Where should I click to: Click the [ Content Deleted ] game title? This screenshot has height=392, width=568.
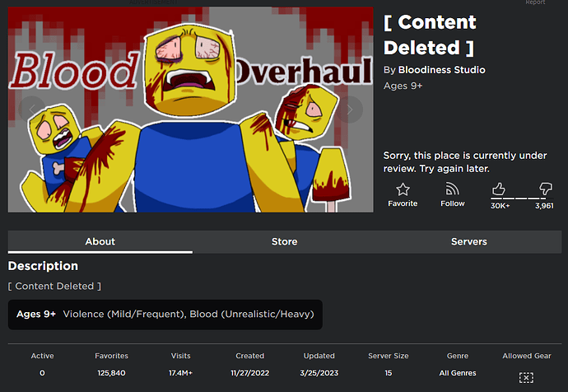(x=430, y=35)
